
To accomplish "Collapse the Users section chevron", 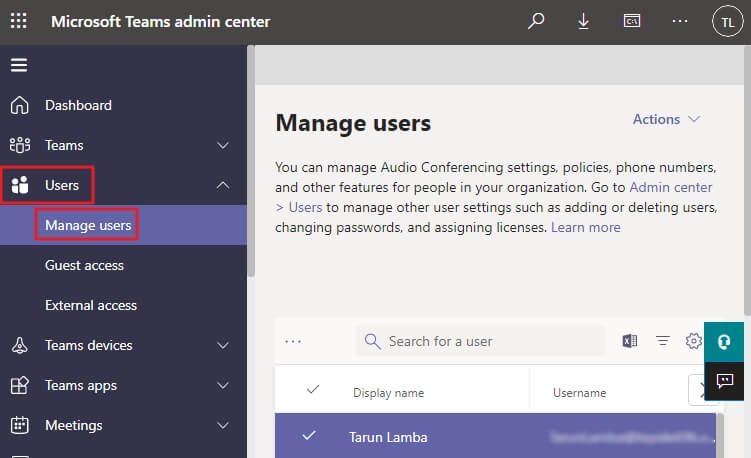I will click(223, 185).
